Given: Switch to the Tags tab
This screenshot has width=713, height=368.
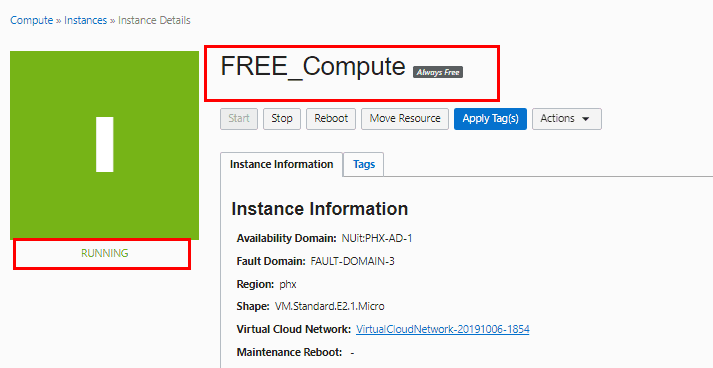Looking at the screenshot, I should click(x=364, y=164).
